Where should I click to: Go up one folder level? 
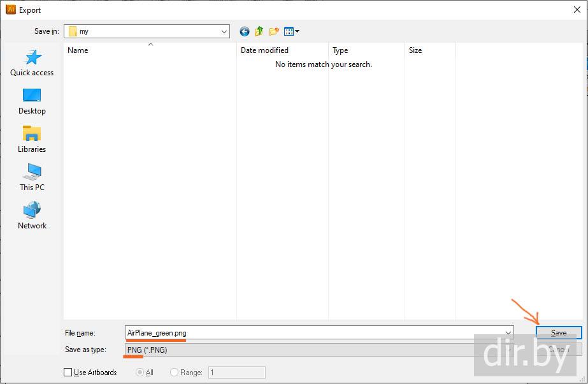[x=259, y=31]
